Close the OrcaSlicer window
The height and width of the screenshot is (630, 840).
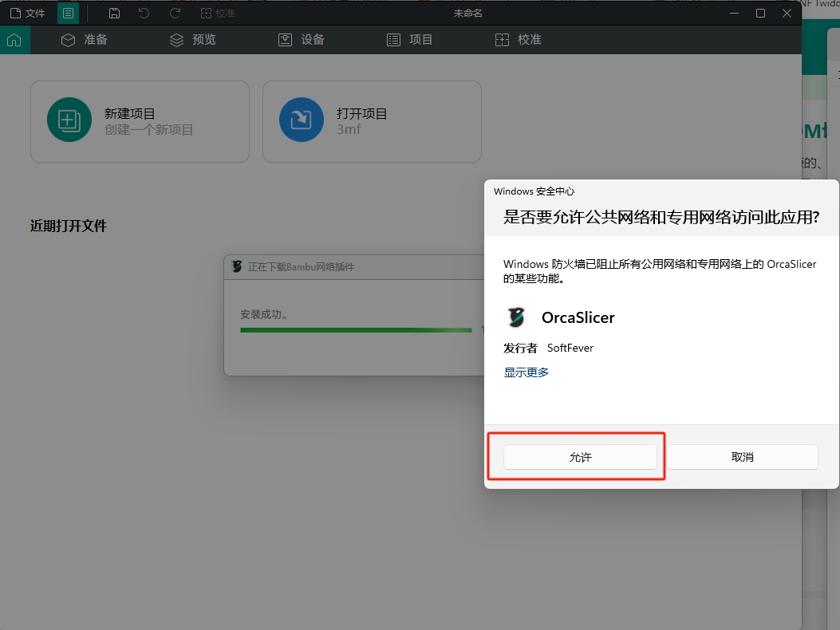pos(787,13)
